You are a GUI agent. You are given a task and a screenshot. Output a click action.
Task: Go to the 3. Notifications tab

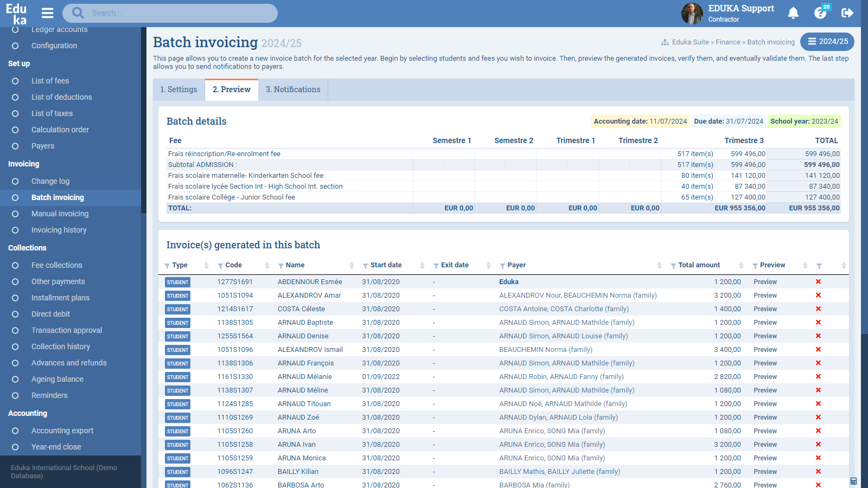(293, 90)
